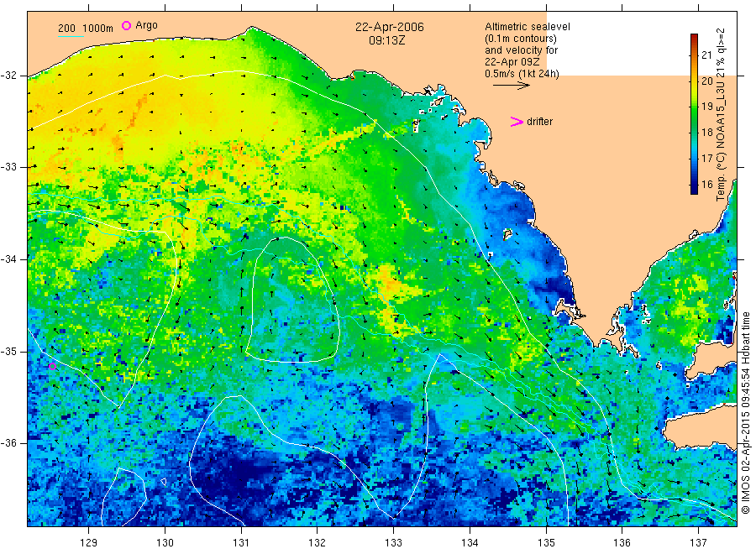Image resolution: width=756 pixels, height=554 pixels.
Task: Click longitude label 135 on axis
Action: click(546, 543)
